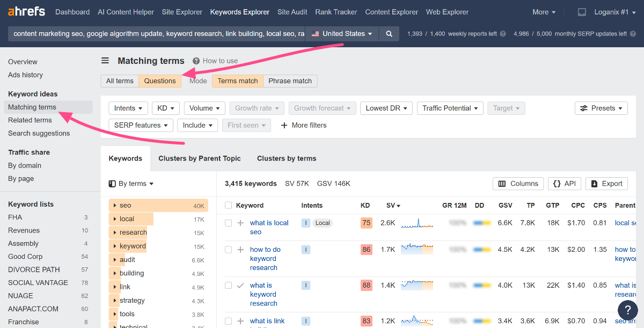The height and width of the screenshot is (328, 644).
Task: Switch to All terms toggle
Action: [x=120, y=81]
